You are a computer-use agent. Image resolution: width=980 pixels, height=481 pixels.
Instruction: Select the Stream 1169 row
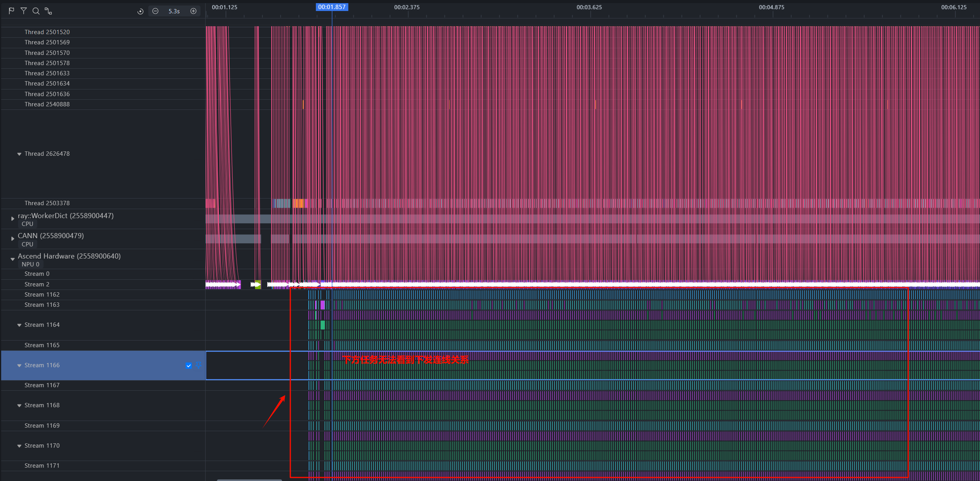[x=103, y=426]
